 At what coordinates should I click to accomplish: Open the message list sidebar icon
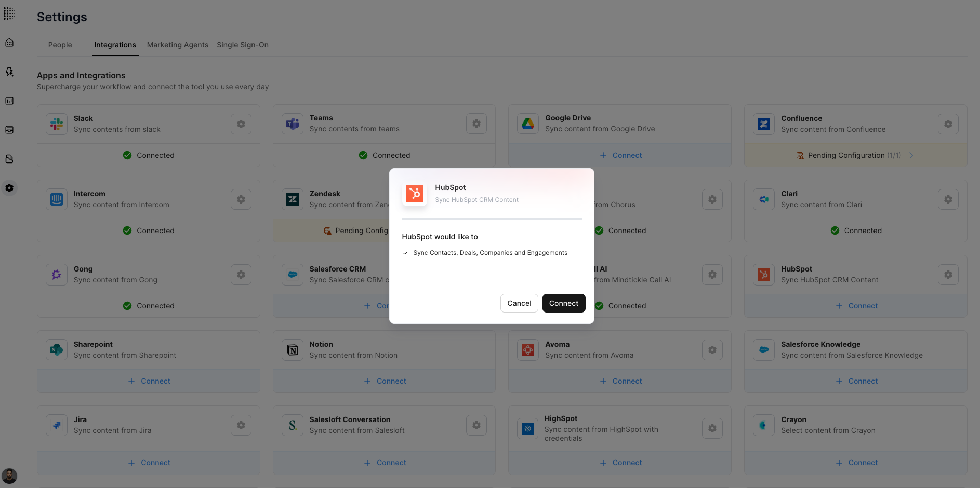click(9, 130)
